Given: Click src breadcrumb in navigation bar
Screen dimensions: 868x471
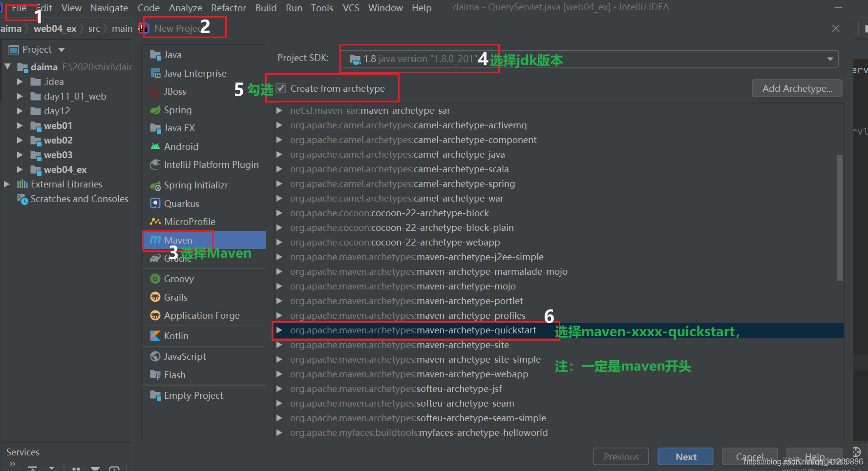Looking at the screenshot, I should point(94,28).
